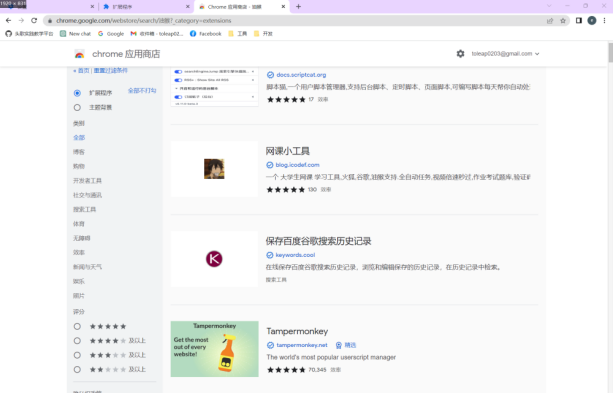The width and height of the screenshot is (614, 394).
Task: Choose the 搜索工具 category
Action: [85, 210]
